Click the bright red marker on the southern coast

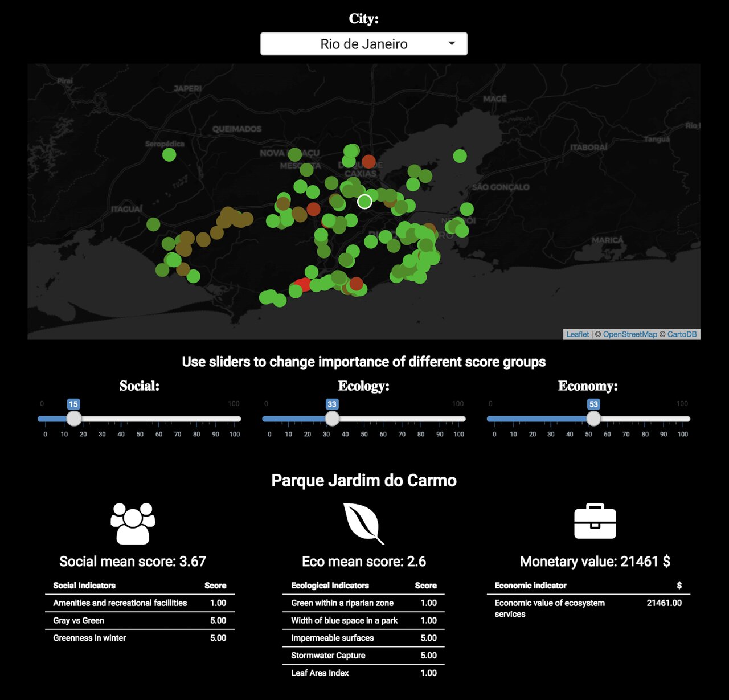pyautogui.click(x=302, y=285)
